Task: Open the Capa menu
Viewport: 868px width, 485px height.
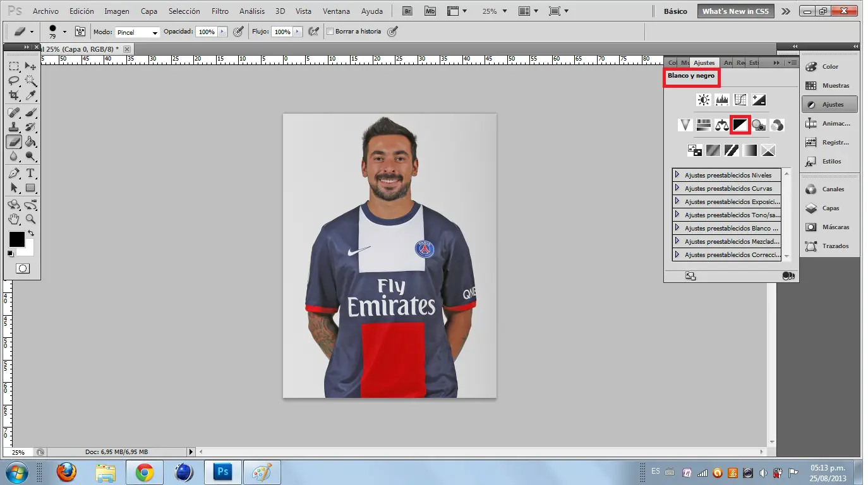Action: coord(149,11)
